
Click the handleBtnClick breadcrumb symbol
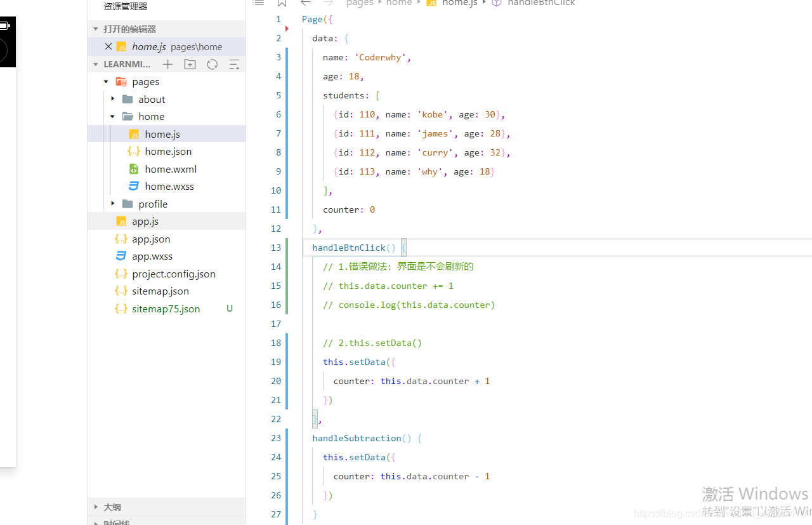point(541,3)
